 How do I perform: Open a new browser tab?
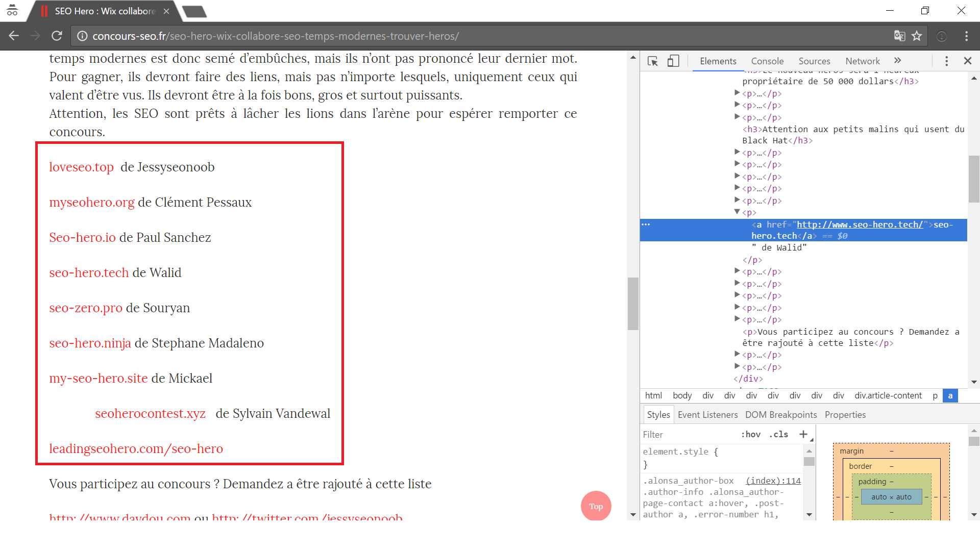point(194,11)
